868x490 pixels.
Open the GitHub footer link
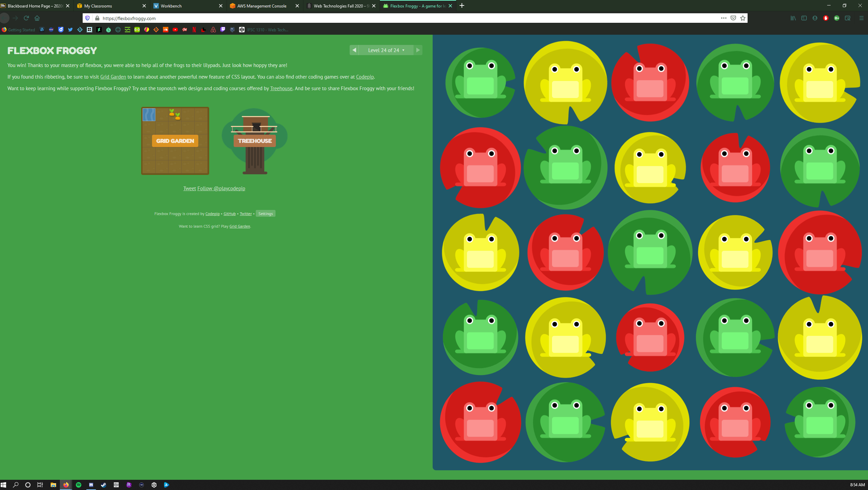(x=230, y=214)
